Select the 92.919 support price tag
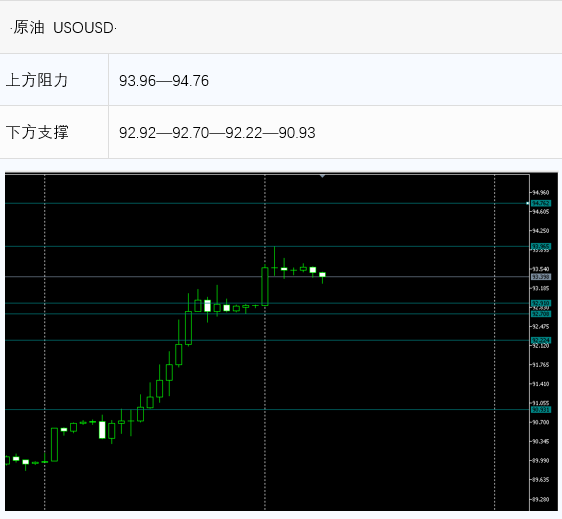This screenshot has width=562, height=519. (x=540, y=303)
